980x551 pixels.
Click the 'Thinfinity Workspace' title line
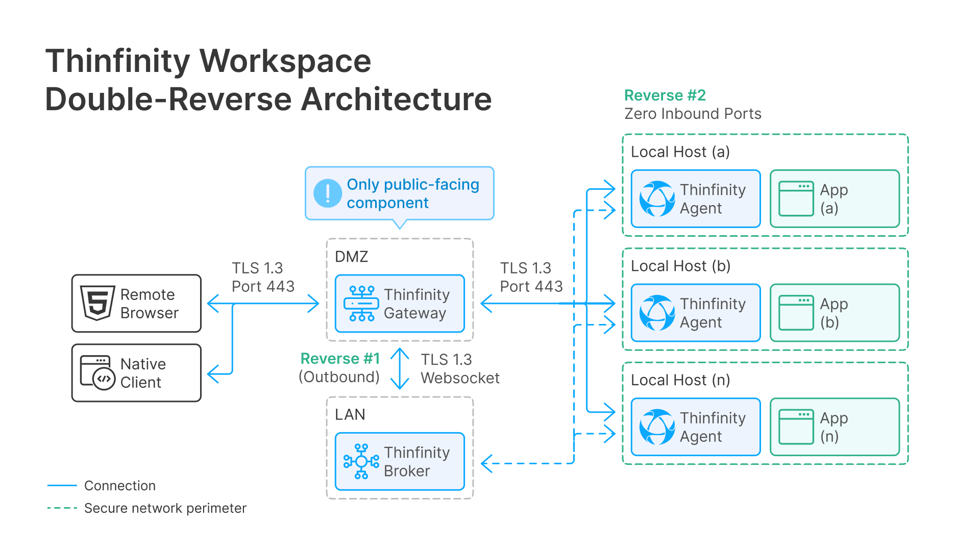click(208, 61)
